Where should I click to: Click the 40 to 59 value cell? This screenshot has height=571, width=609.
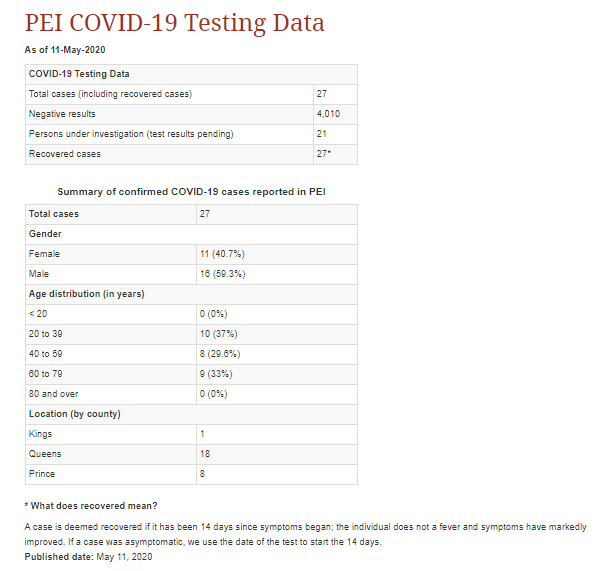(220, 354)
